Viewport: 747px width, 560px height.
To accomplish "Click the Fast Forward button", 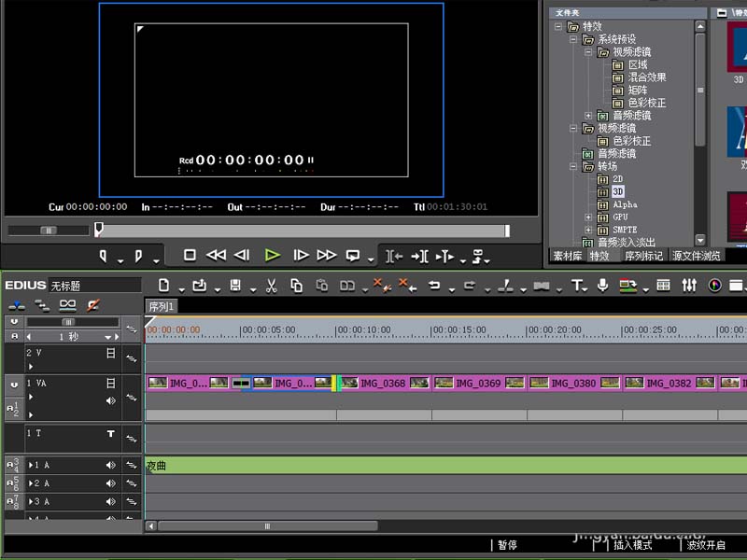I will (x=326, y=255).
